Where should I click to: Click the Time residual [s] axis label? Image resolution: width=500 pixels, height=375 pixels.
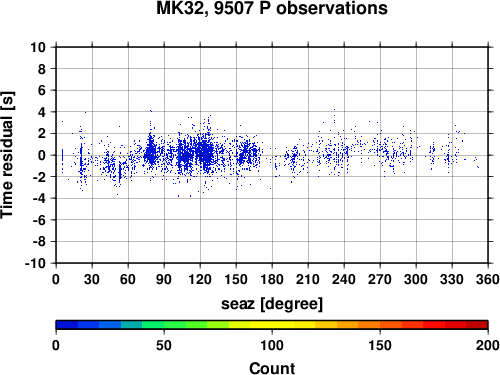(7, 155)
